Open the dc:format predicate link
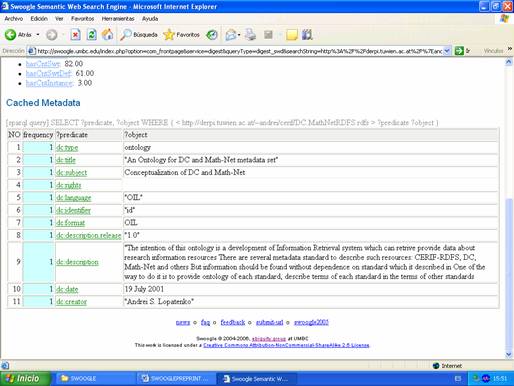Viewport: 514px width, 386px height. click(x=70, y=223)
